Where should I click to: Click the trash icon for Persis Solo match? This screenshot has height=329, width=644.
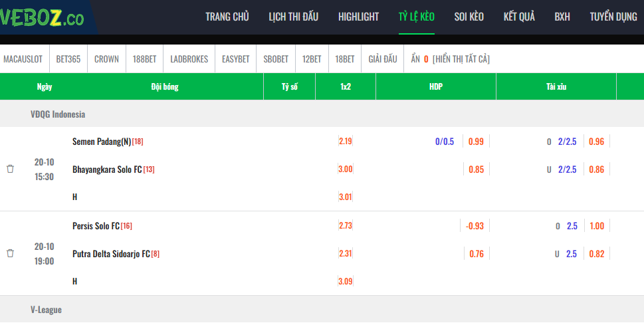click(10, 253)
